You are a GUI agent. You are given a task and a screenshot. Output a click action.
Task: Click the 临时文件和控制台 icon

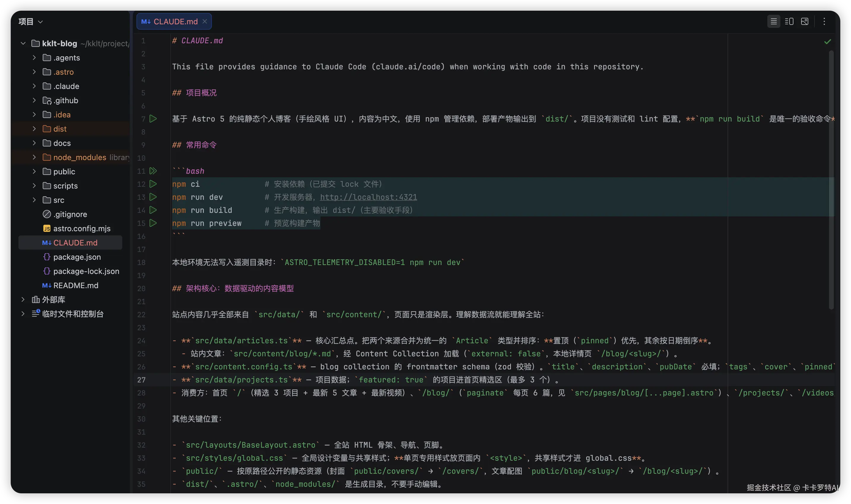point(36,313)
